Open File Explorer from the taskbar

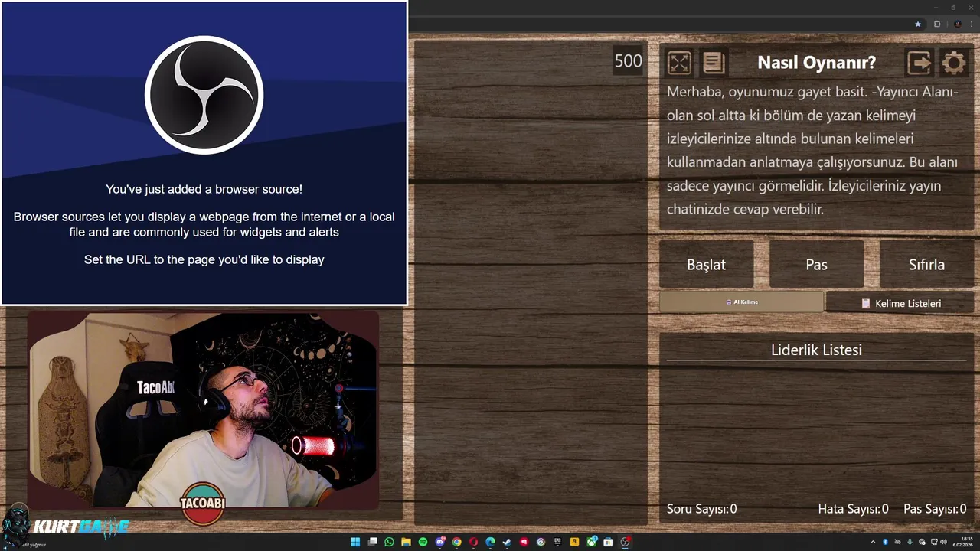coord(407,542)
